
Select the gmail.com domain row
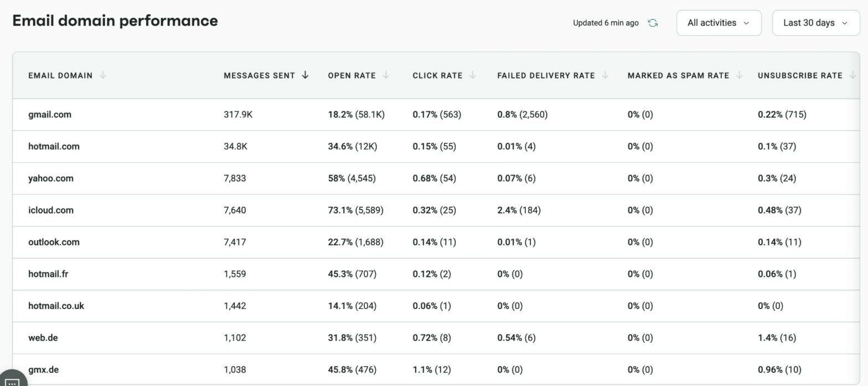[x=436, y=115]
